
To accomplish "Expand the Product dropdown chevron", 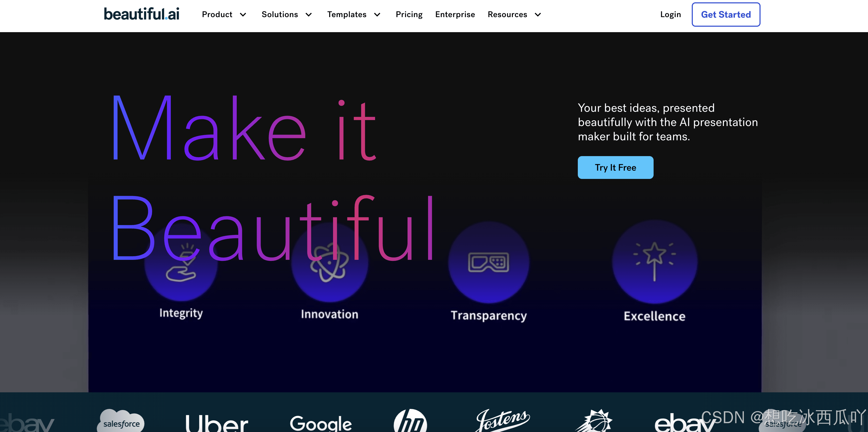I will tap(243, 15).
